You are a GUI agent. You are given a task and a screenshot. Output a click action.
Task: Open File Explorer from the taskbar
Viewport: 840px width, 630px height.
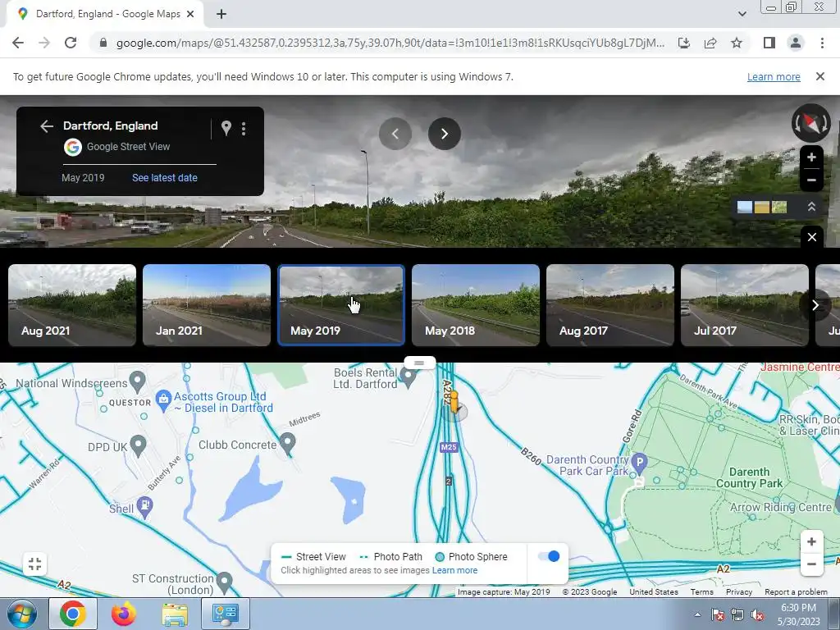[x=175, y=614]
